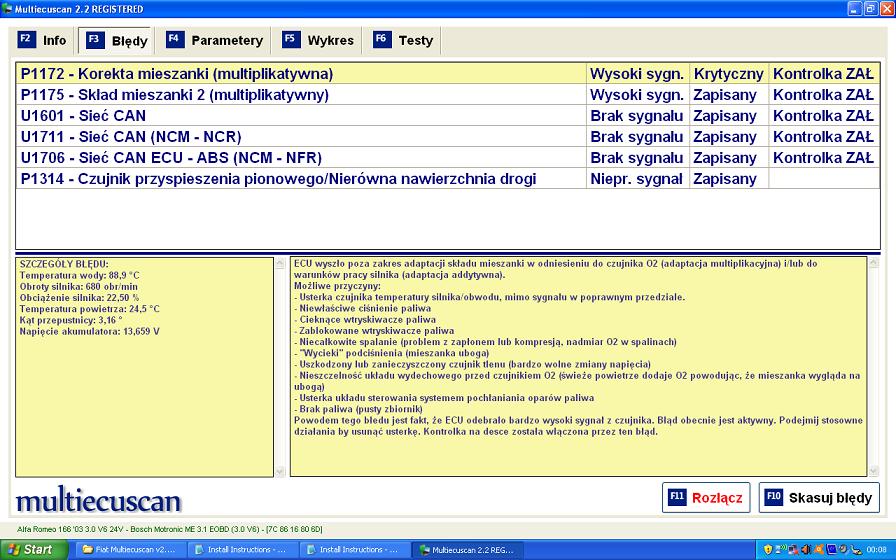Open the Info tab
Image resolution: width=896 pixels, height=560 pixels.
click(43, 41)
